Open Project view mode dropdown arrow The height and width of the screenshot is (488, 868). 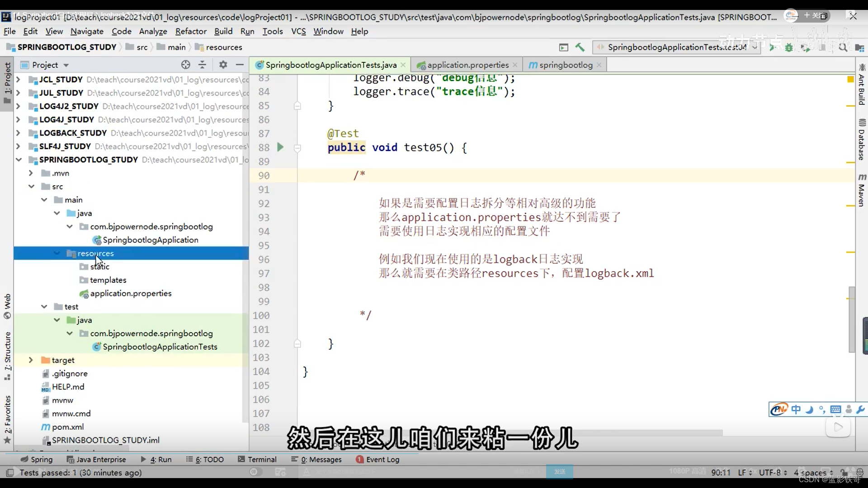[x=66, y=65]
